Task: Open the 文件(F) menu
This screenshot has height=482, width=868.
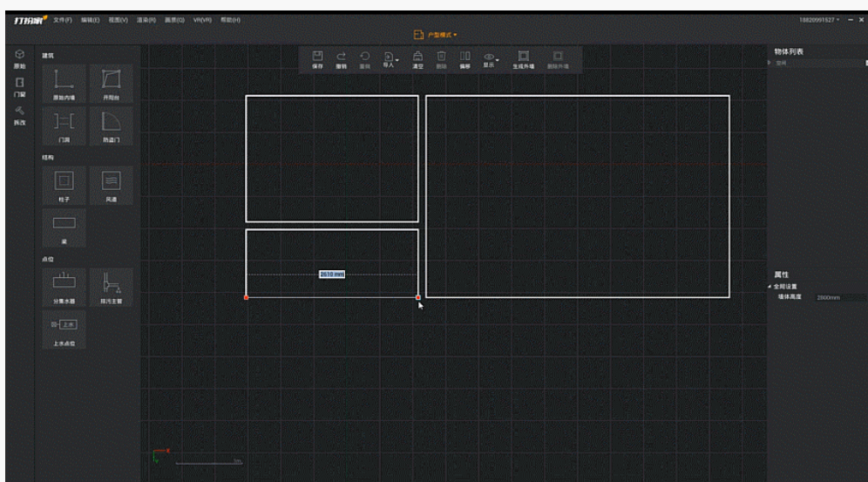Action: [x=63, y=20]
